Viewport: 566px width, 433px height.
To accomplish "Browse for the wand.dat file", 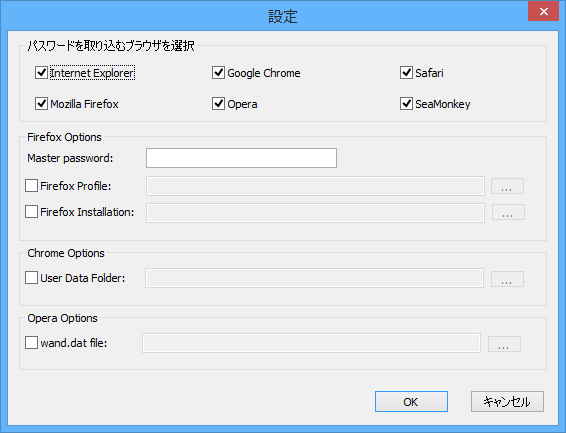I will (504, 344).
